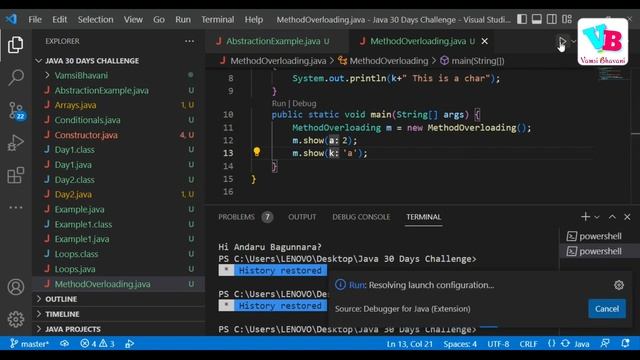Open the Explorer view icon
Image resolution: width=640 pixels, height=360 pixels.
point(16,44)
